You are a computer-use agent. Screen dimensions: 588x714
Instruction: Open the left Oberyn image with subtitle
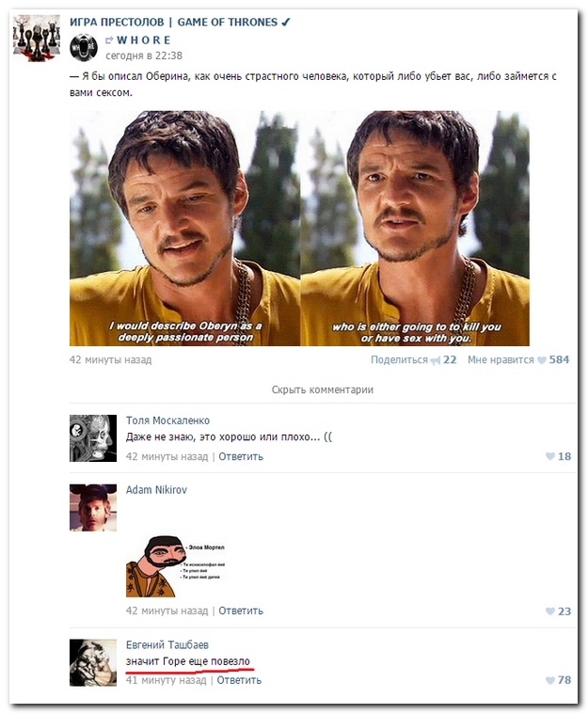click(184, 229)
